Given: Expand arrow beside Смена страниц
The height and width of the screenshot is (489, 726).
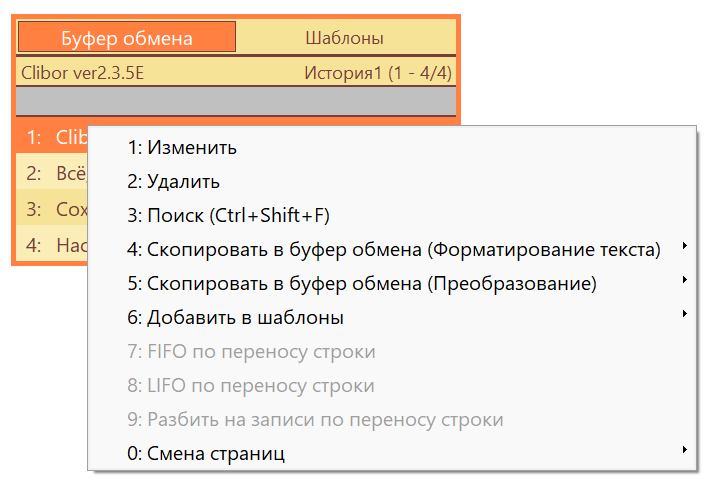Looking at the screenshot, I should point(684,450).
